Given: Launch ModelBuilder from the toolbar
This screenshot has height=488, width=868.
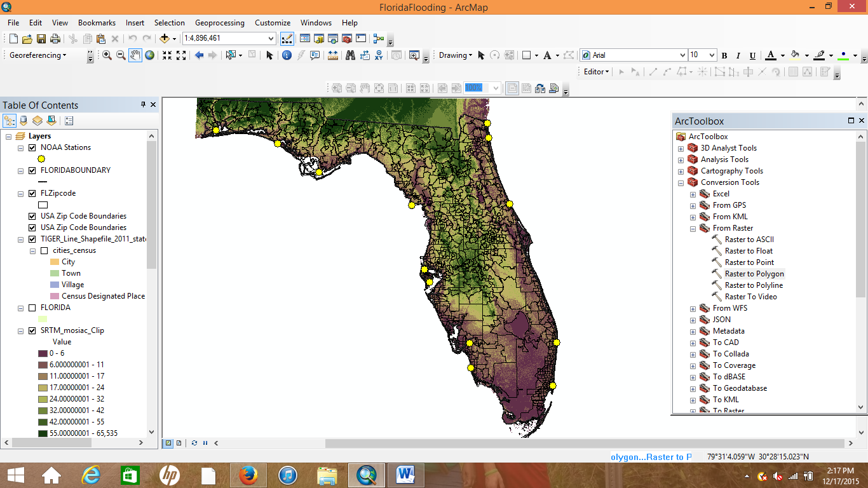Looking at the screenshot, I should click(379, 39).
